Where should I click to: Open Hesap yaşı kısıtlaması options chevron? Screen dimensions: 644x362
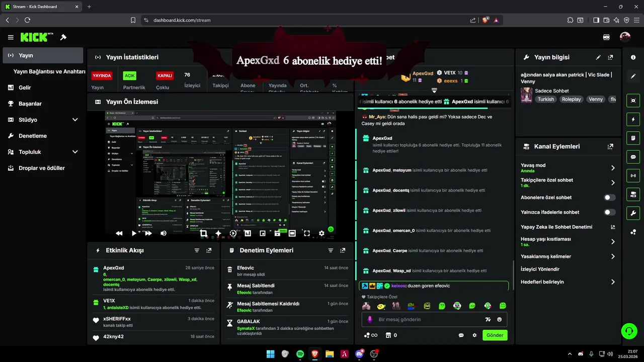(x=613, y=242)
